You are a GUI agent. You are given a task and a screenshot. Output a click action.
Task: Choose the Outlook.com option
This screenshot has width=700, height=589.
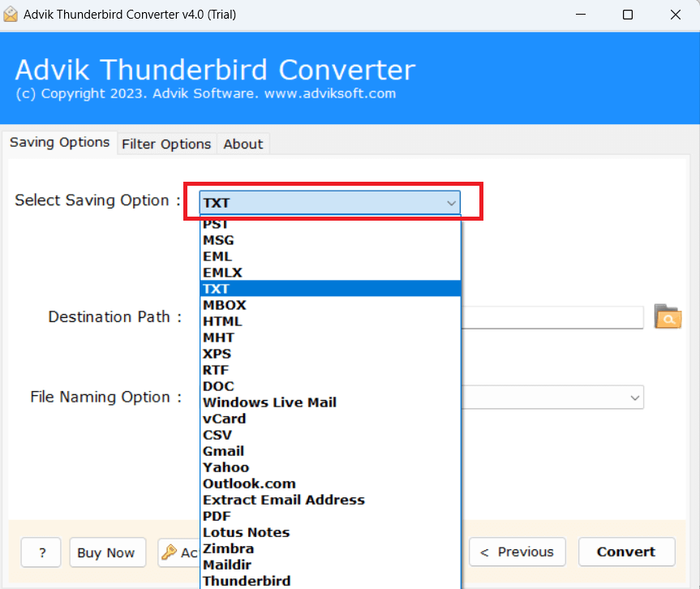pos(330,484)
